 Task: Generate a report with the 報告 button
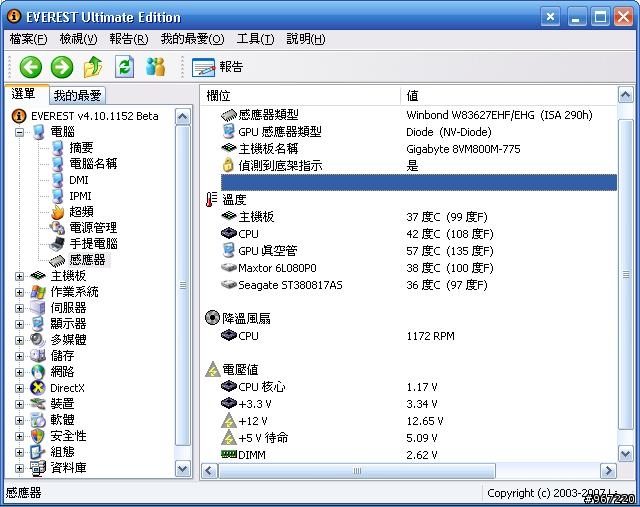pos(218,67)
